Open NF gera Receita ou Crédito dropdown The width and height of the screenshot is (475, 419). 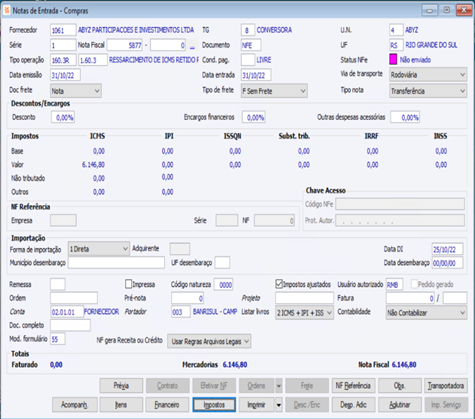pyautogui.click(x=209, y=341)
